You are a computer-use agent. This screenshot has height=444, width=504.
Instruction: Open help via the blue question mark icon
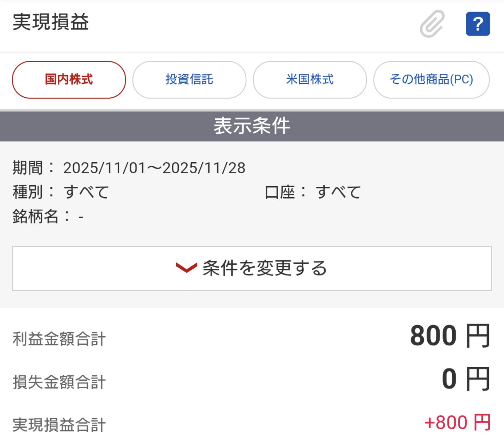point(478,24)
